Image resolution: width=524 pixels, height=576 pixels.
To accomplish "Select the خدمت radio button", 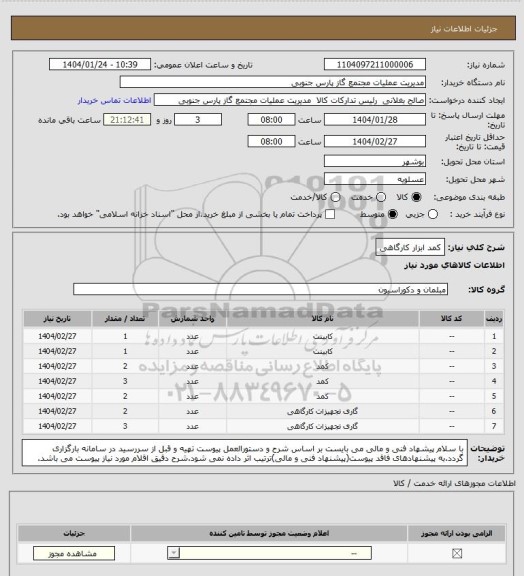I will click(x=381, y=197).
